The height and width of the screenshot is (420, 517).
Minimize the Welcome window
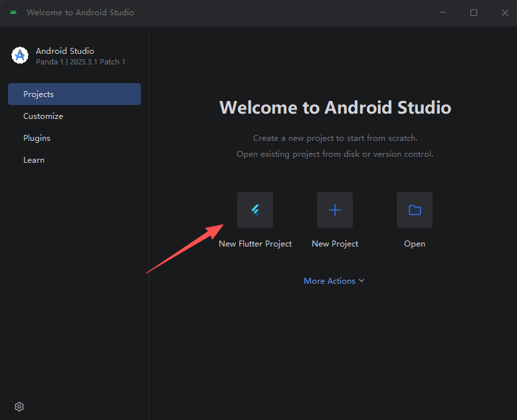point(443,13)
